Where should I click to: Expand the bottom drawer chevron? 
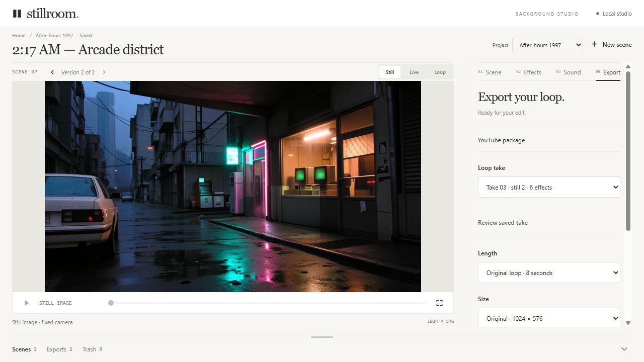[624, 349]
